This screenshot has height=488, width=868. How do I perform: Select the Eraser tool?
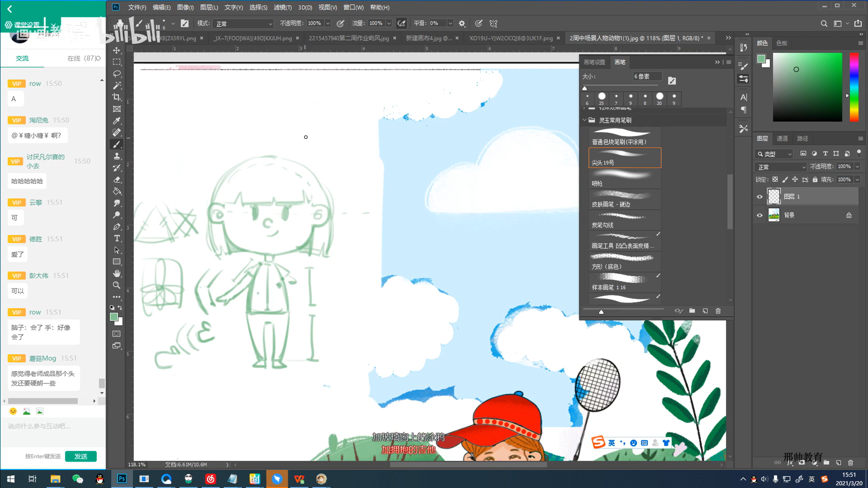117,180
